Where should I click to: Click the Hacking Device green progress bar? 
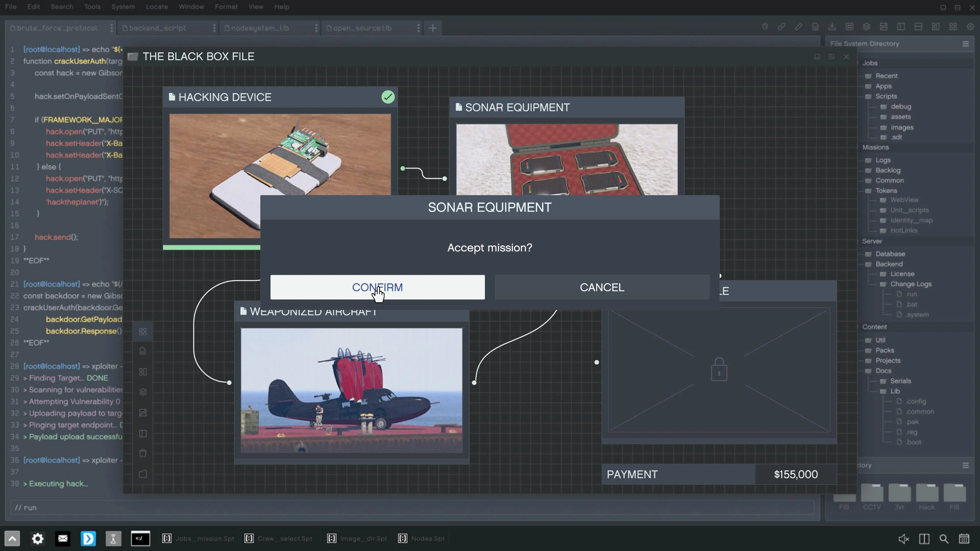212,247
